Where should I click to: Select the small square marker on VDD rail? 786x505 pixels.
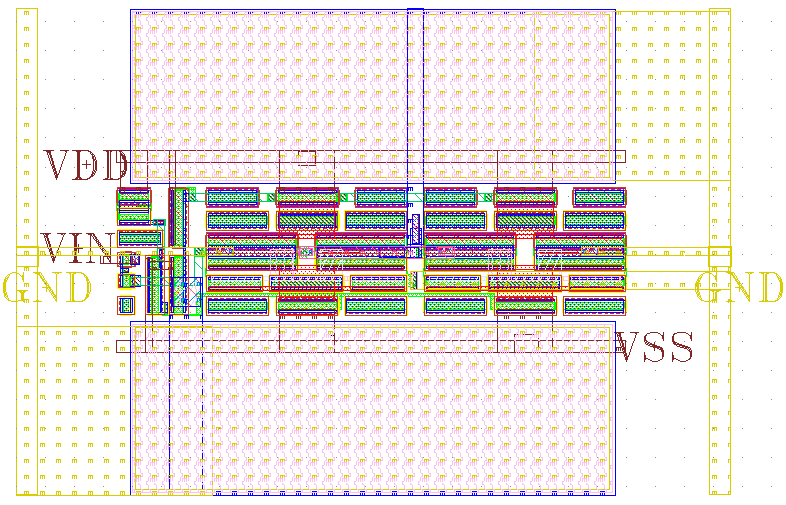click(307, 156)
